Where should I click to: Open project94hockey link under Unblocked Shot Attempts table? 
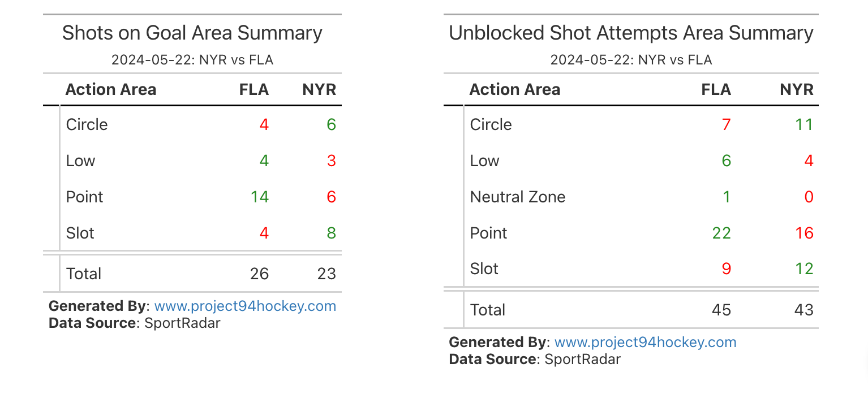pyautogui.click(x=645, y=342)
